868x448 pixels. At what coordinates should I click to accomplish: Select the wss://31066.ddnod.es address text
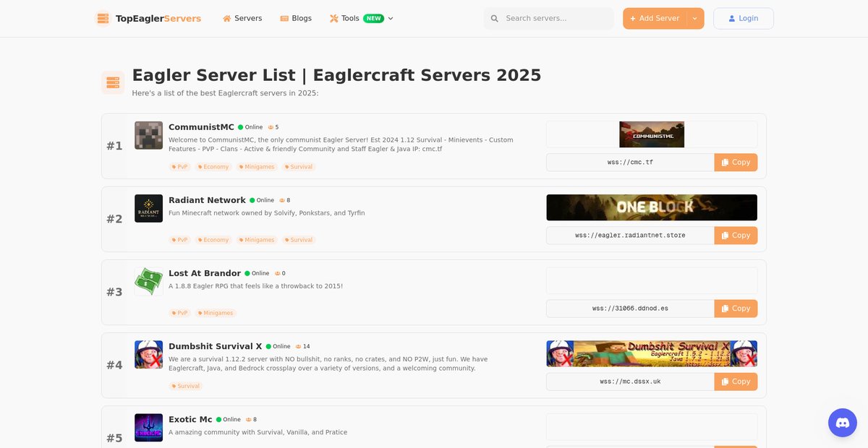coord(631,309)
